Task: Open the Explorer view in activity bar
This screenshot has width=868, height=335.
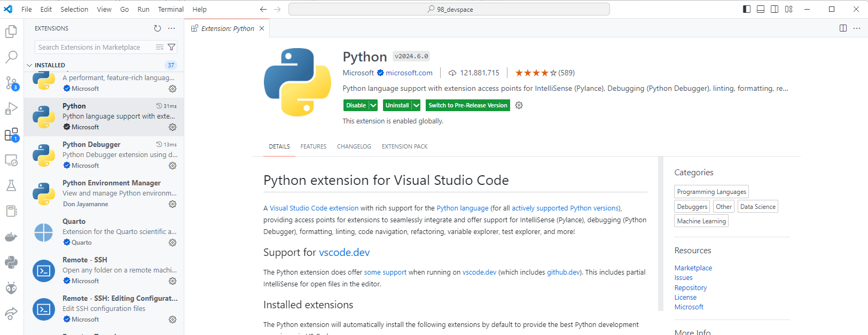Action: [x=11, y=32]
